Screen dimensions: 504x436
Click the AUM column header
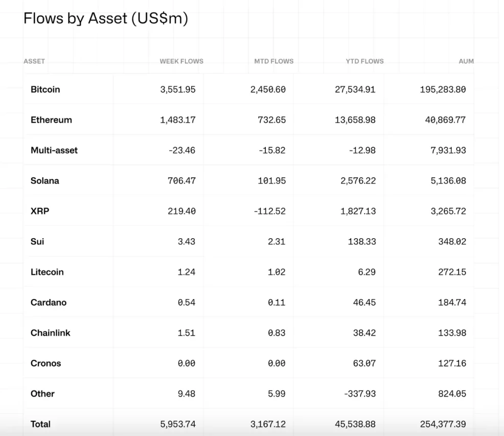(466, 61)
